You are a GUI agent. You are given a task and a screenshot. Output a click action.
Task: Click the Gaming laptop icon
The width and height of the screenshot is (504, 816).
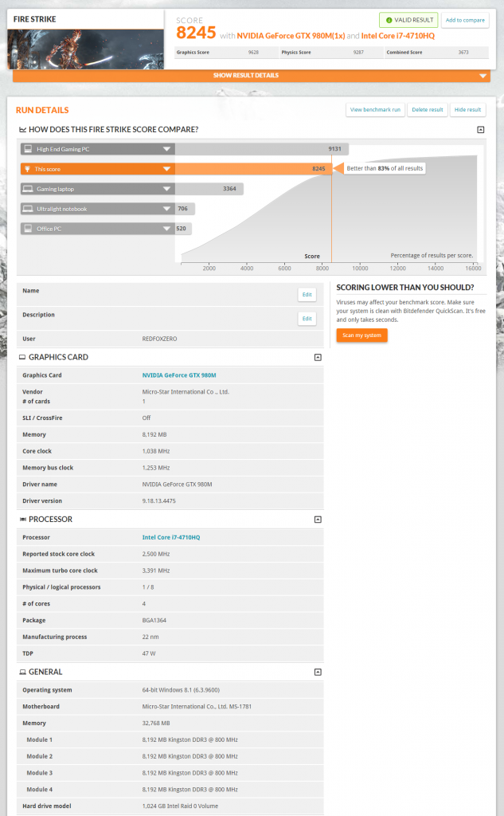(x=28, y=189)
